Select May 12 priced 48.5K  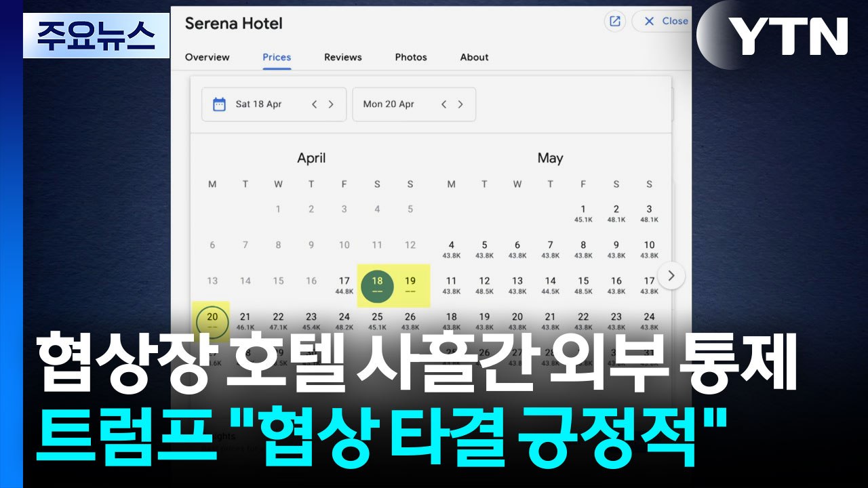(x=484, y=285)
